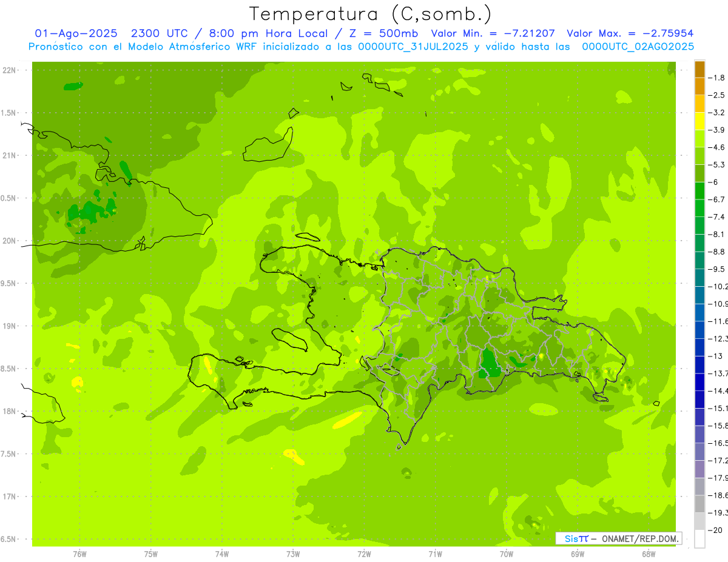This screenshot has width=728, height=562.
Task: Click 'Valor Min. = -7.21207' value
Action: coord(493,34)
